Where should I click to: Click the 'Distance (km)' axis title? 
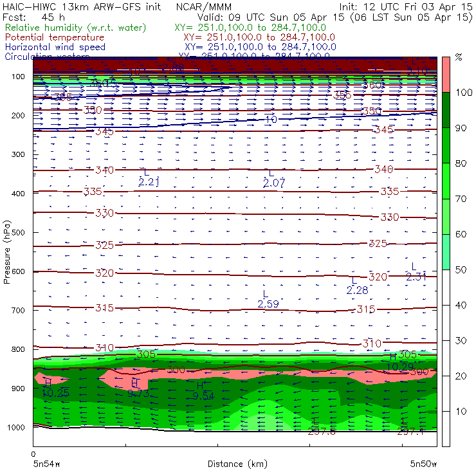[237, 464]
